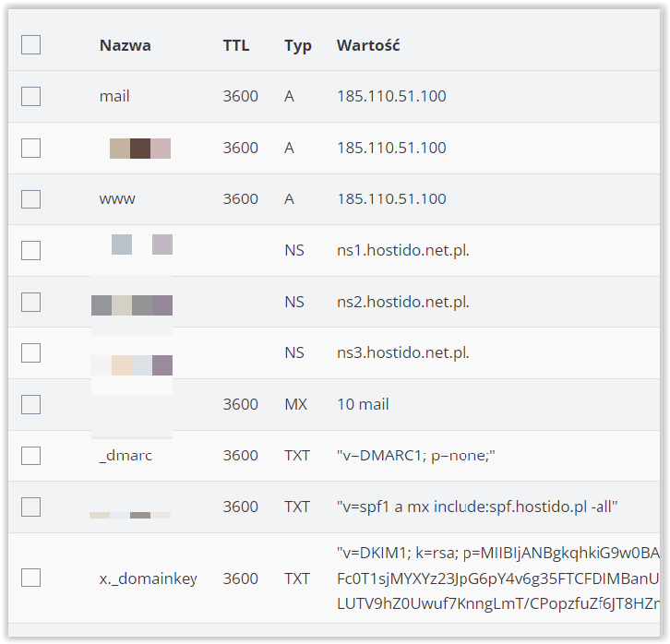The width and height of the screenshot is (670, 644).
Task: Tick the select-all checkbox in the header
Action: (30, 45)
